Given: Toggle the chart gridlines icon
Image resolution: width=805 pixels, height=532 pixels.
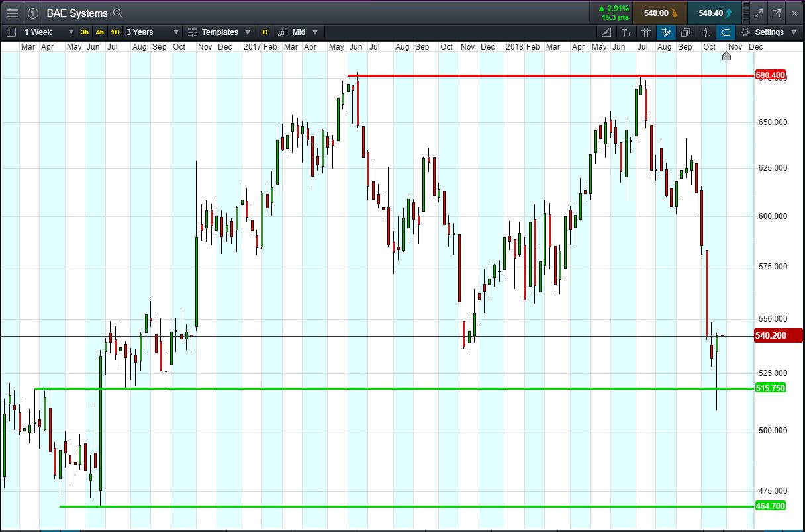Looking at the screenshot, I should pos(646,32).
